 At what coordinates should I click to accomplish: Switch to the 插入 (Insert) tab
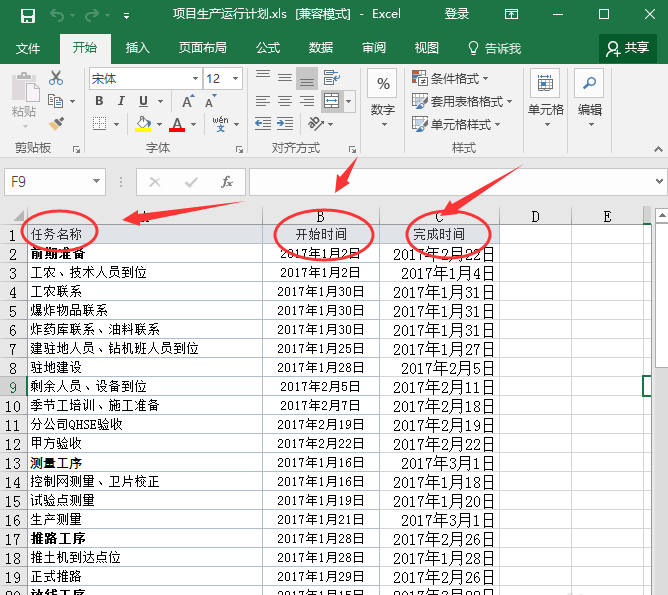pos(137,48)
